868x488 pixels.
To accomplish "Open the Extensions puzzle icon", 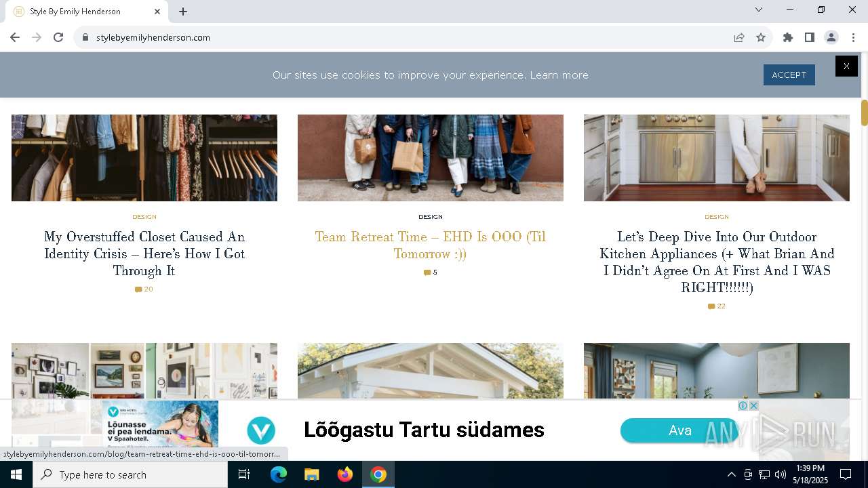I will point(788,37).
